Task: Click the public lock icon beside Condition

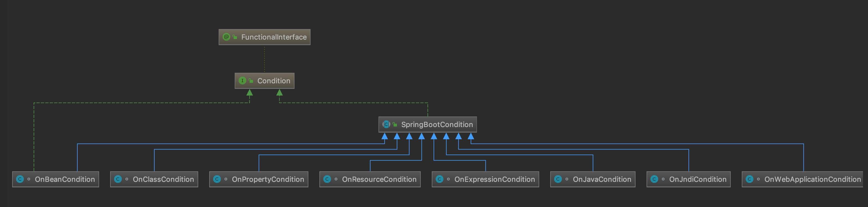Action: coord(251,81)
